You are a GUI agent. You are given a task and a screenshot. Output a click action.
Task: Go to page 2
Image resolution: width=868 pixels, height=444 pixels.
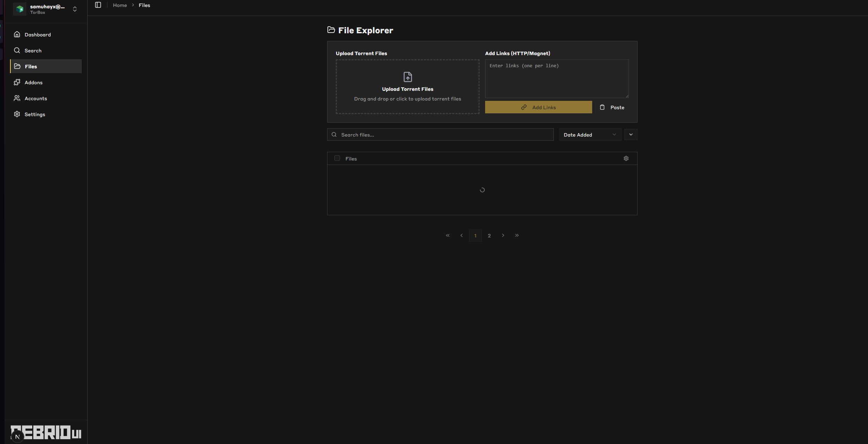tap(489, 236)
